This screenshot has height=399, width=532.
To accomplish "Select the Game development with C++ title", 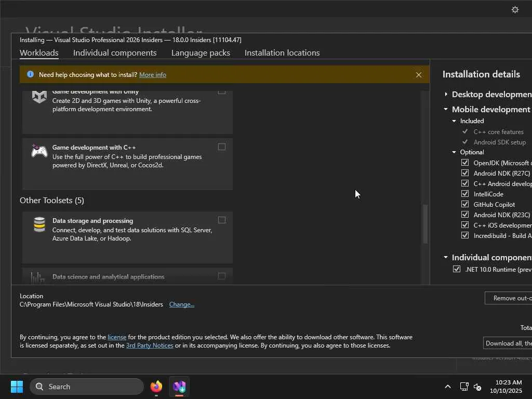I will [94, 147].
